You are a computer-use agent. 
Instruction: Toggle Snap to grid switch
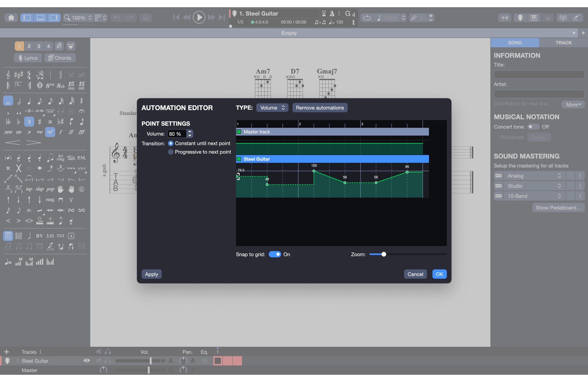[274, 254]
